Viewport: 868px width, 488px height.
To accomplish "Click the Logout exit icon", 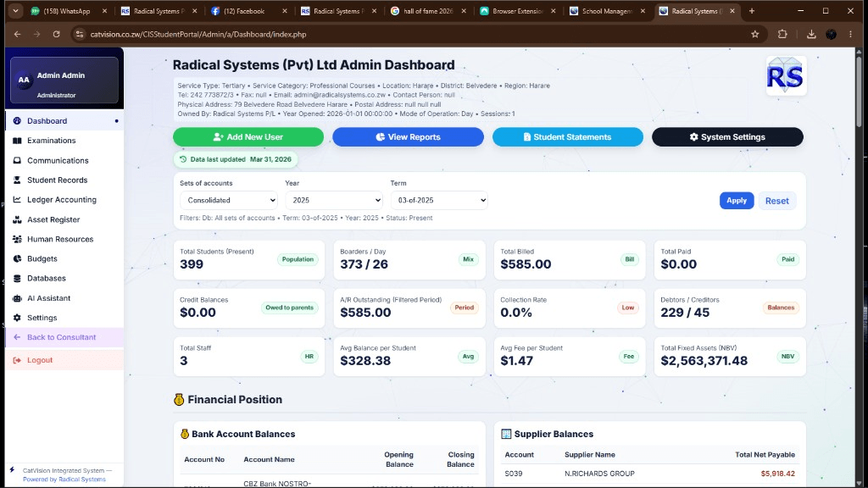I will coord(17,360).
